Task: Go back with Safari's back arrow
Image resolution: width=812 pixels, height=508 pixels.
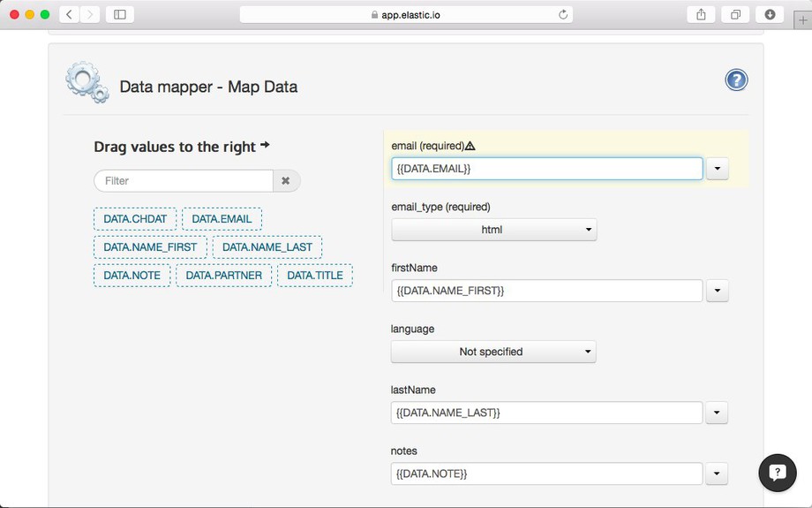Action: click(70, 14)
